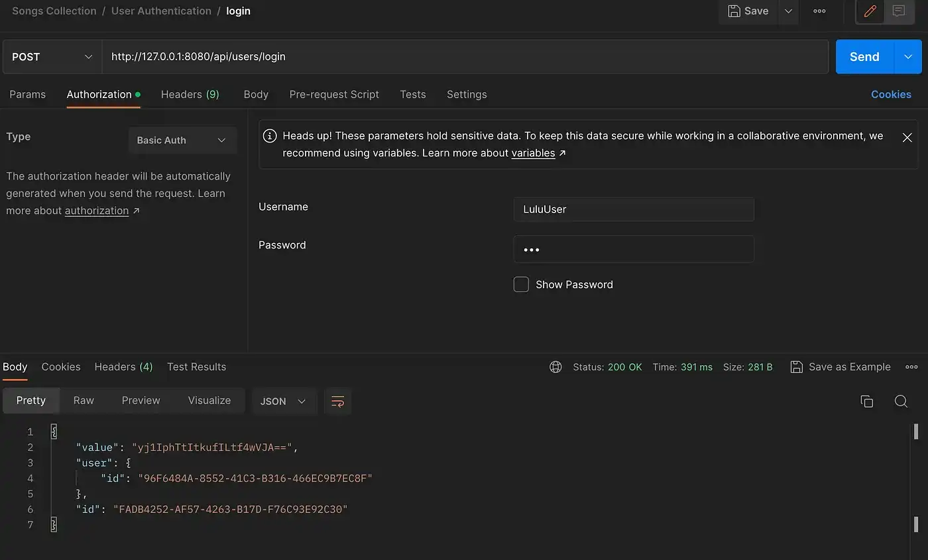
Task: Open the Pre-request Script tab
Action: (x=334, y=94)
